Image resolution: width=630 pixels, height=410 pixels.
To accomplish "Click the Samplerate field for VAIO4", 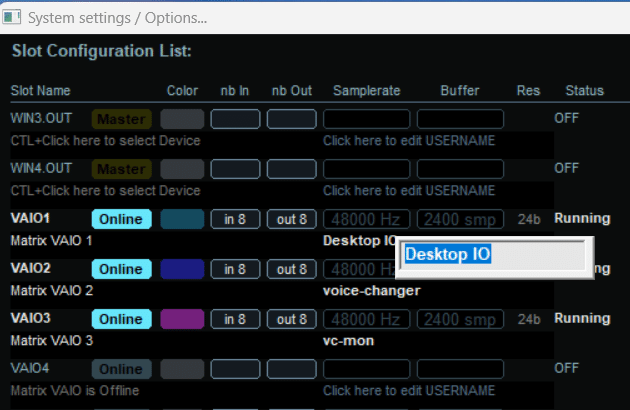I will click(366, 369).
